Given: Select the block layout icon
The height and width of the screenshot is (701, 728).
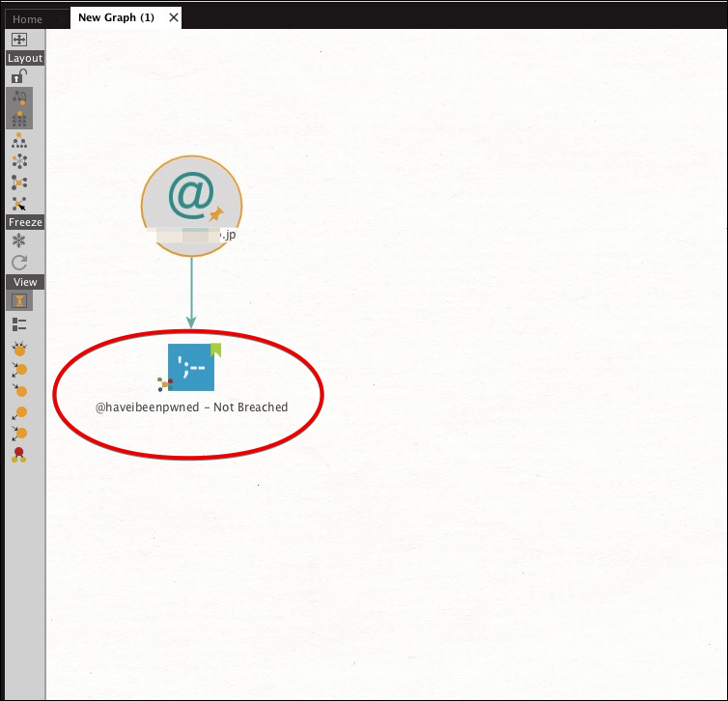Looking at the screenshot, I should click(19, 119).
